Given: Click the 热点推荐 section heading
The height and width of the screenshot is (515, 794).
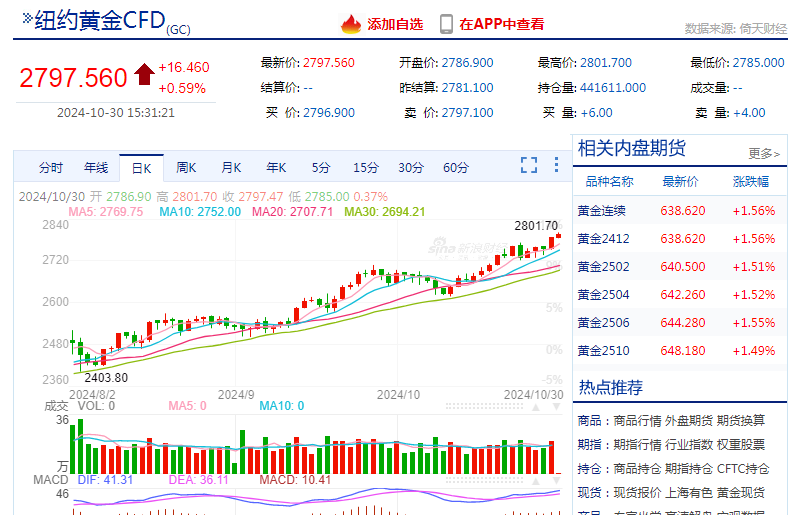Looking at the screenshot, I should tap(611, 387).
